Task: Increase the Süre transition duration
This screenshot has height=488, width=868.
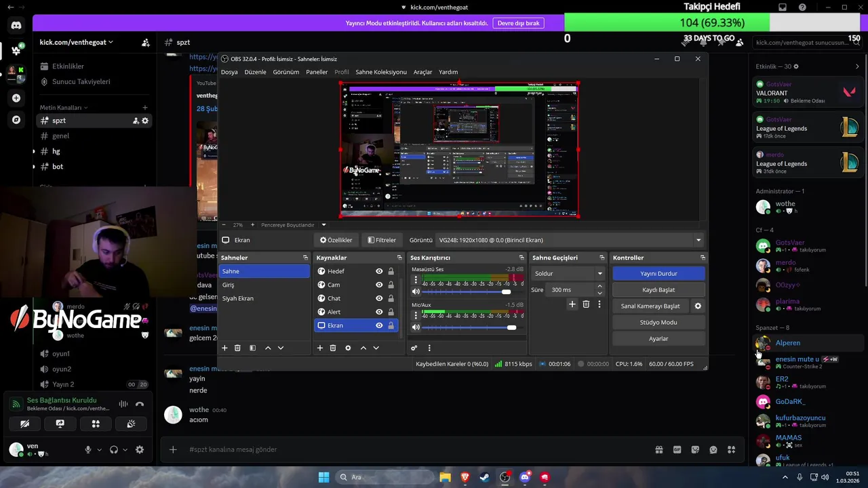Action: click(x=599, y=286)
